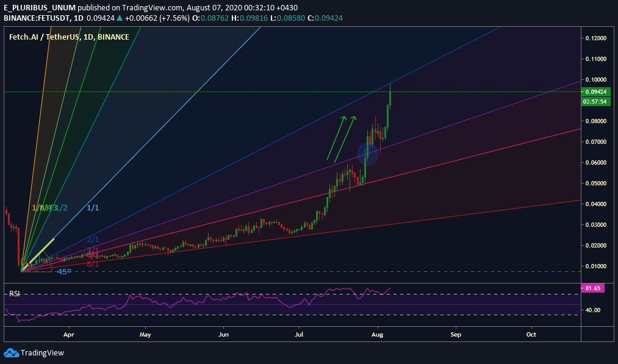Click the 03:57:54 candle countdown label
This screenshot has height=364, width=618.
(x=596, y=102)
